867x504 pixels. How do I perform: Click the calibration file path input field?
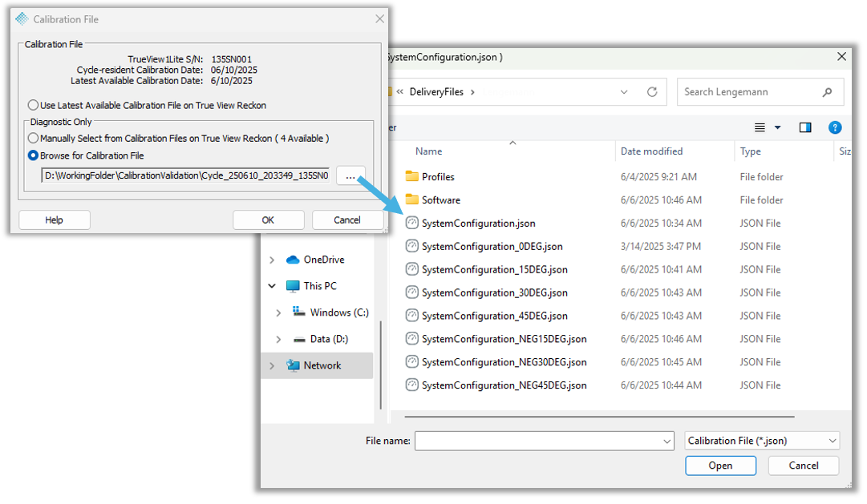point(186,175)
